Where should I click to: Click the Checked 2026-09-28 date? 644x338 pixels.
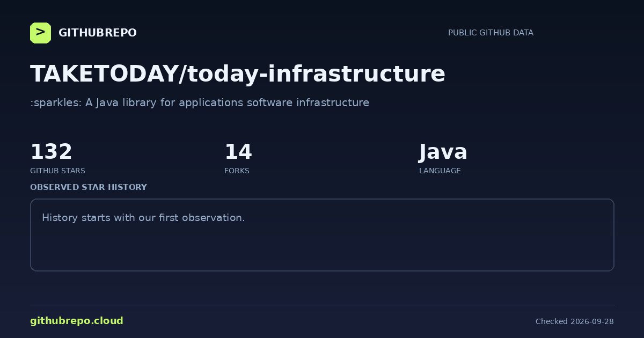tap(575, 321)
